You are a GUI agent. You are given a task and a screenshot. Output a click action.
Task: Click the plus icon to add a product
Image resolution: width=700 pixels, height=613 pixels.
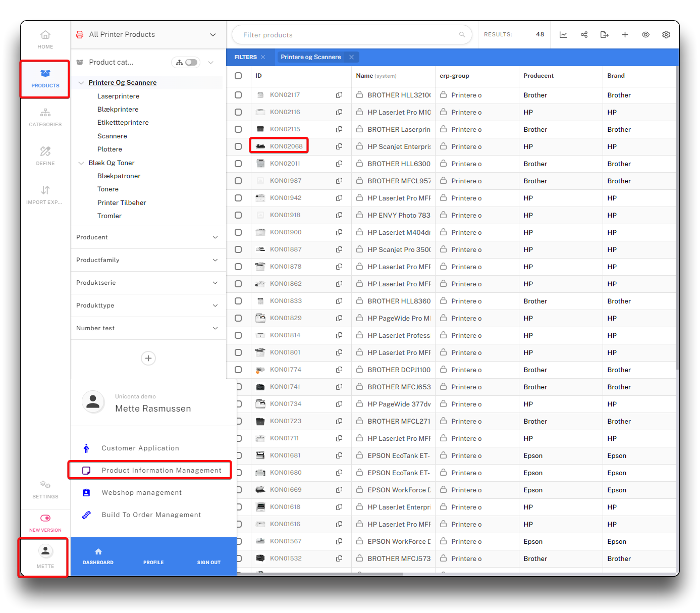coord(625,35)
